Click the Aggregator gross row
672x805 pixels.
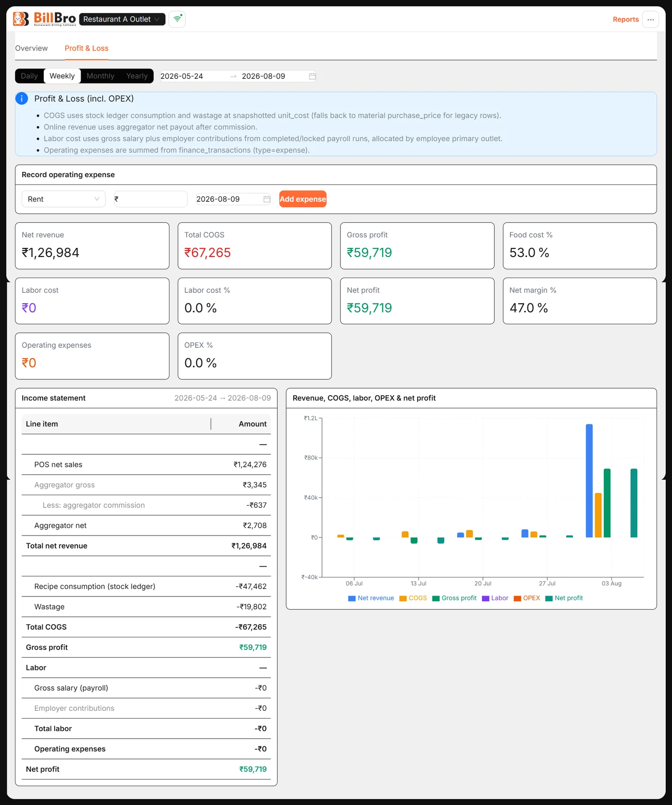(146, 485)
